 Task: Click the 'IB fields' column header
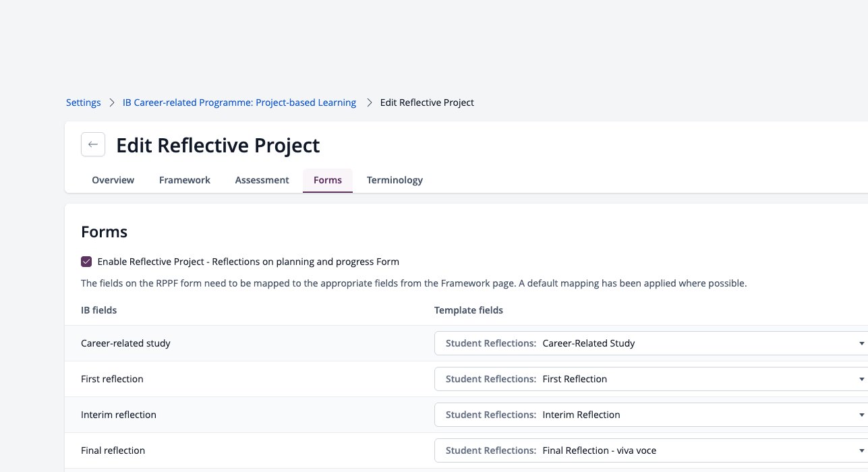(x=98, y=310)
